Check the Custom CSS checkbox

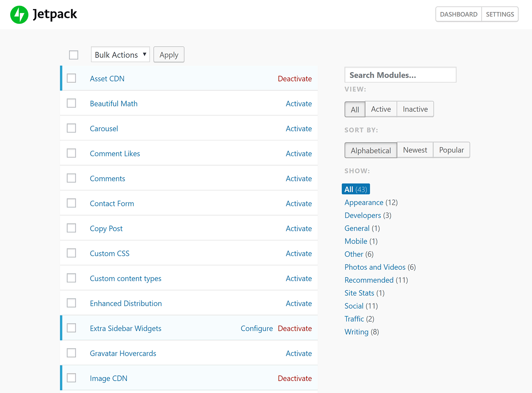click(x=71, y=253)
